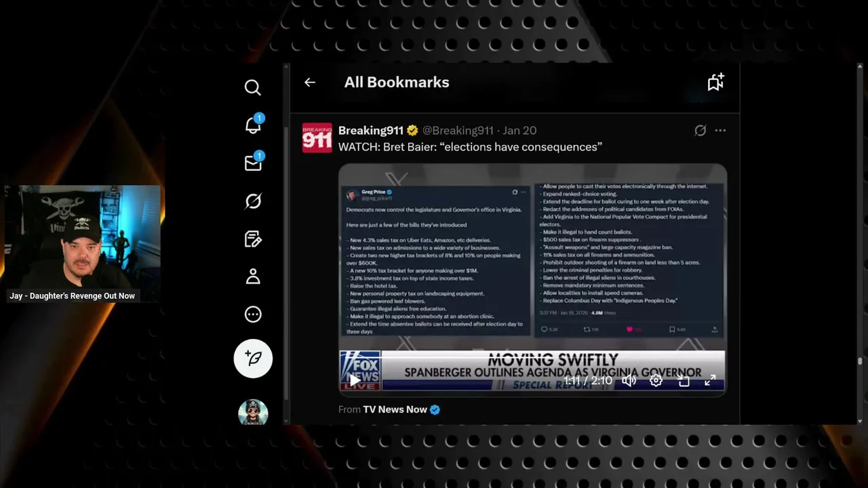Click the Grok icon on the Breaking911 post
This screenshot has height=488, width=868.
(x=701, y=130)
